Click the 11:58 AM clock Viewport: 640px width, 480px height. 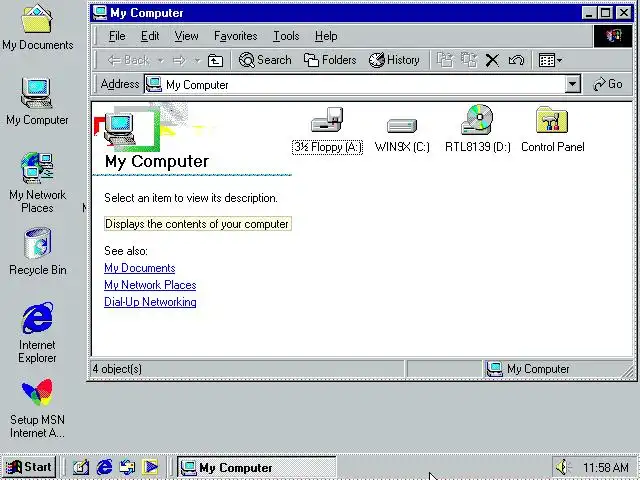(x=606, y=467)
